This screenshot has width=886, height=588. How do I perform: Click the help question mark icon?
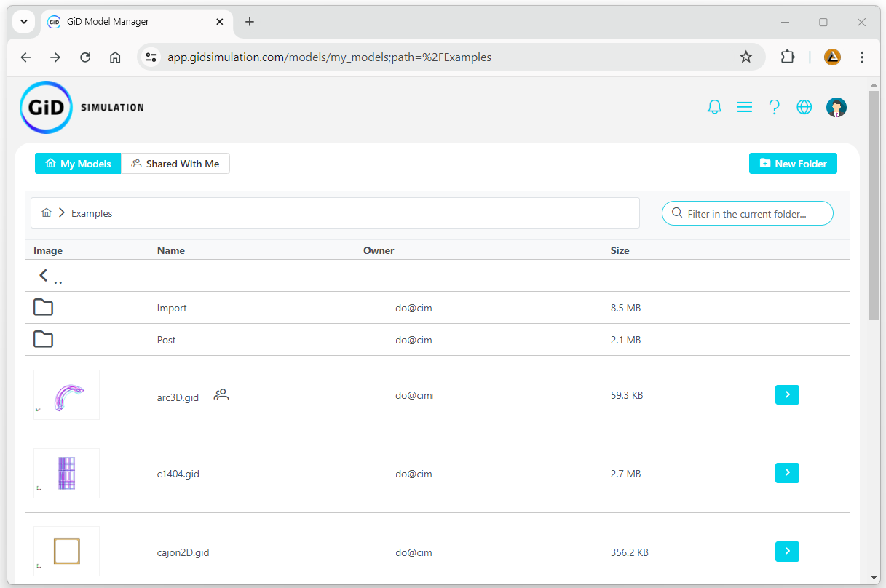tap(774, 108)
